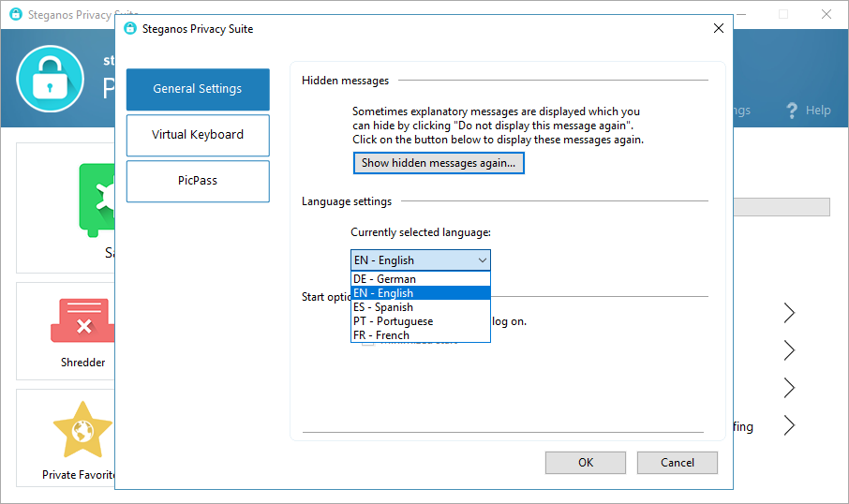Close the settings dialog with the X
The height and width of the screenshot is (504, 849).
719,28
